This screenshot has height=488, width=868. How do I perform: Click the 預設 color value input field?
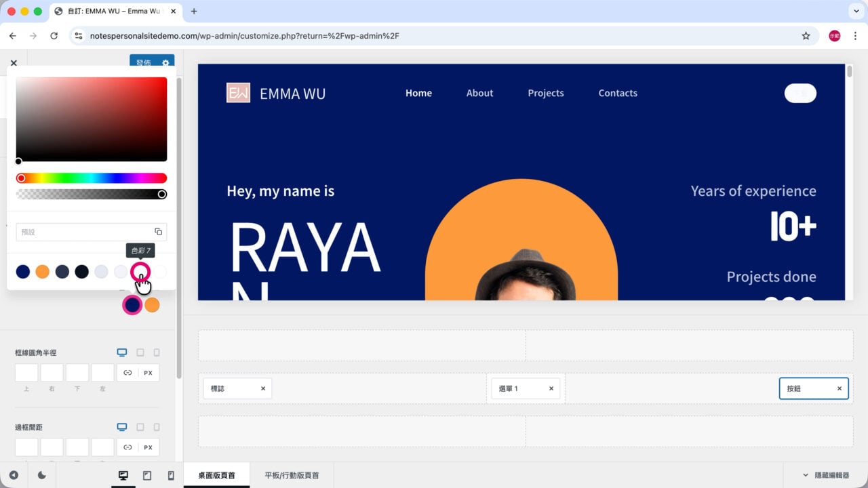[x=84, y=232]
